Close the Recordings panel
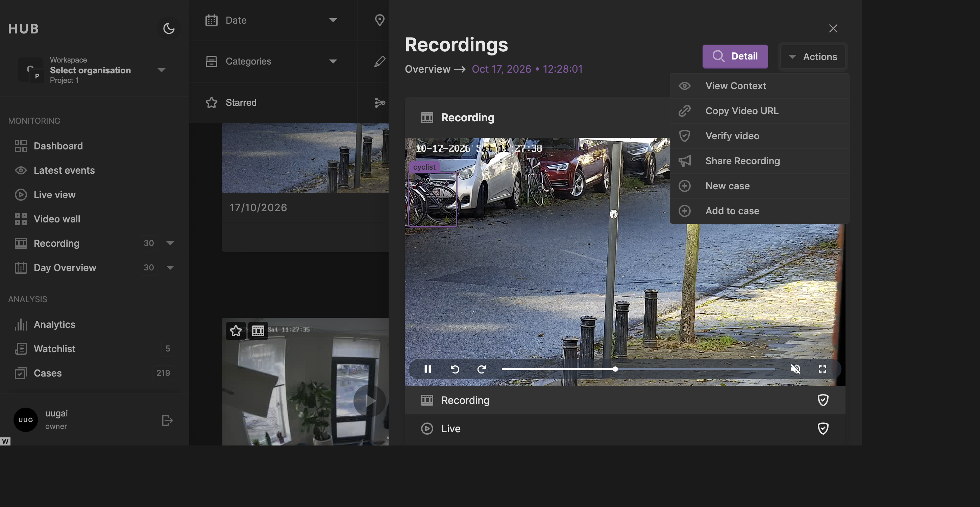The image size is (980, 507). click(x=833, y=28)
